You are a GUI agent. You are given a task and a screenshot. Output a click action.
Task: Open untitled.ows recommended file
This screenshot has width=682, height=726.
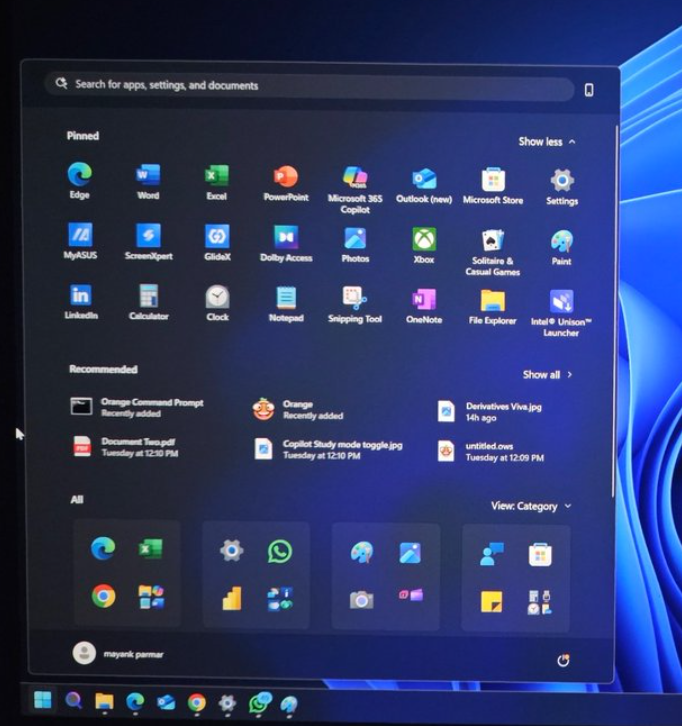[491, 451]
